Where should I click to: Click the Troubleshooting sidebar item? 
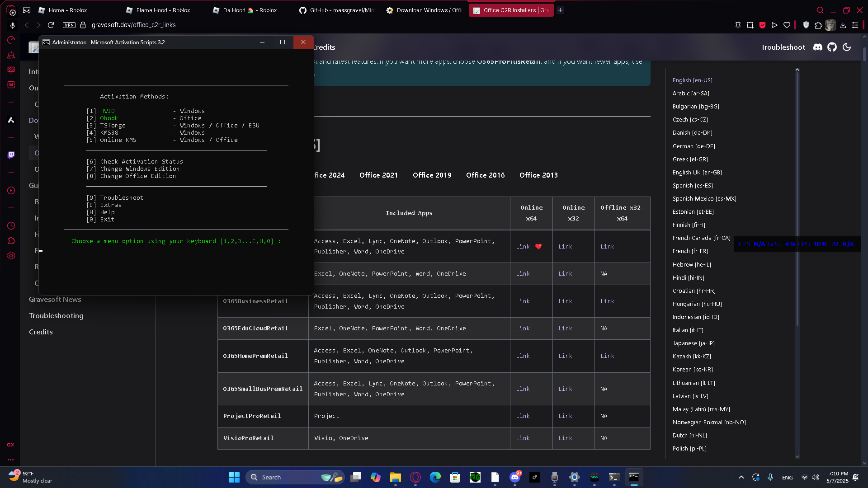tap(56, 315)
